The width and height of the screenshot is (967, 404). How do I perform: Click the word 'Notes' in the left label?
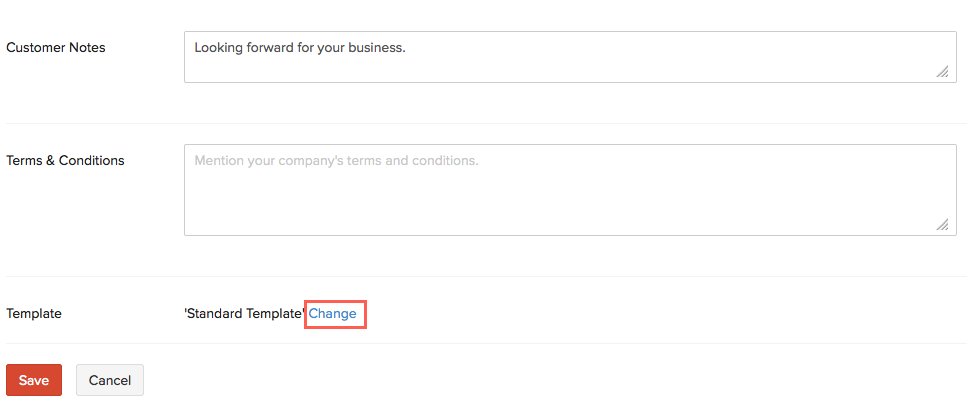(87, 47)
